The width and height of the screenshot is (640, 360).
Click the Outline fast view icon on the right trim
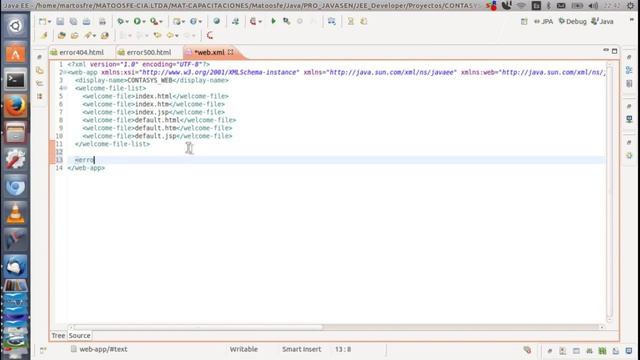(629, 71)
